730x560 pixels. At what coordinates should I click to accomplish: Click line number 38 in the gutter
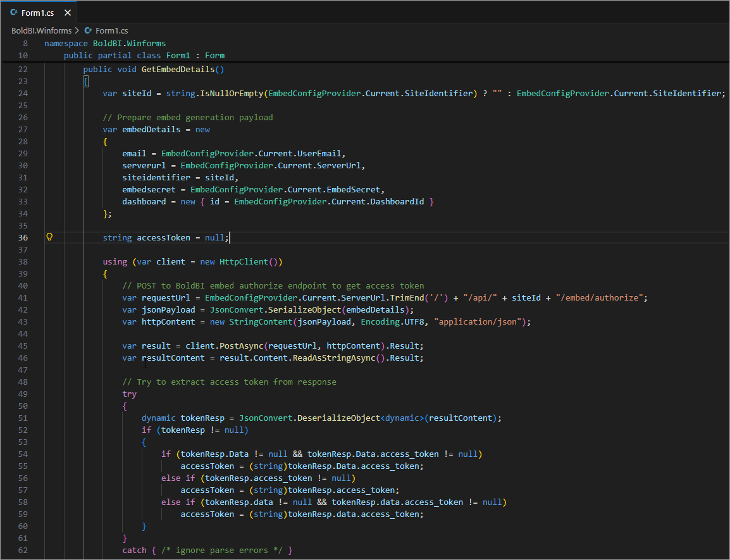coord(23,261)
